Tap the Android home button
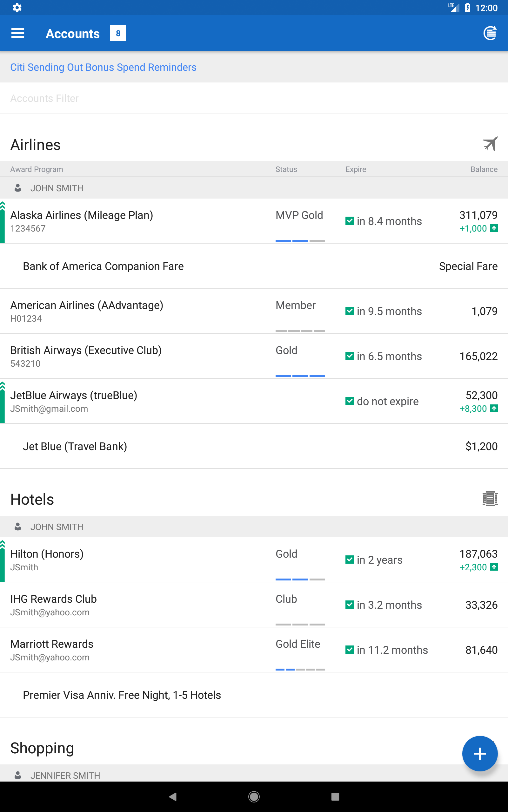The image size is (508, 812). [254, 796]
